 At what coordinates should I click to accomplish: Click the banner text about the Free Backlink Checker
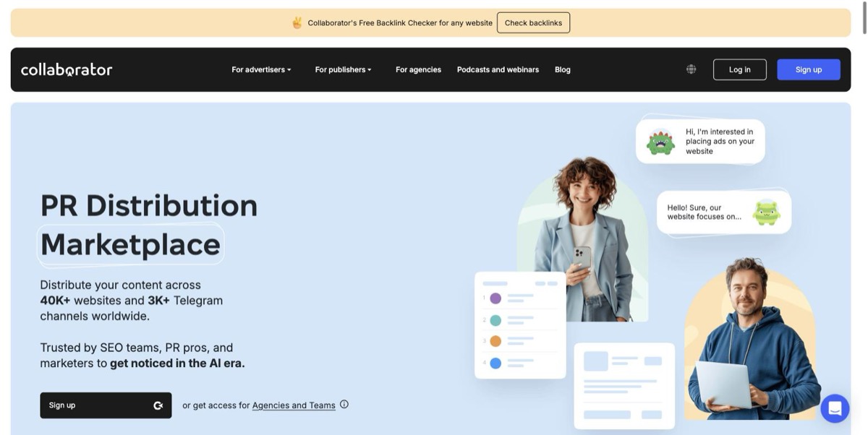pos(400,23)
